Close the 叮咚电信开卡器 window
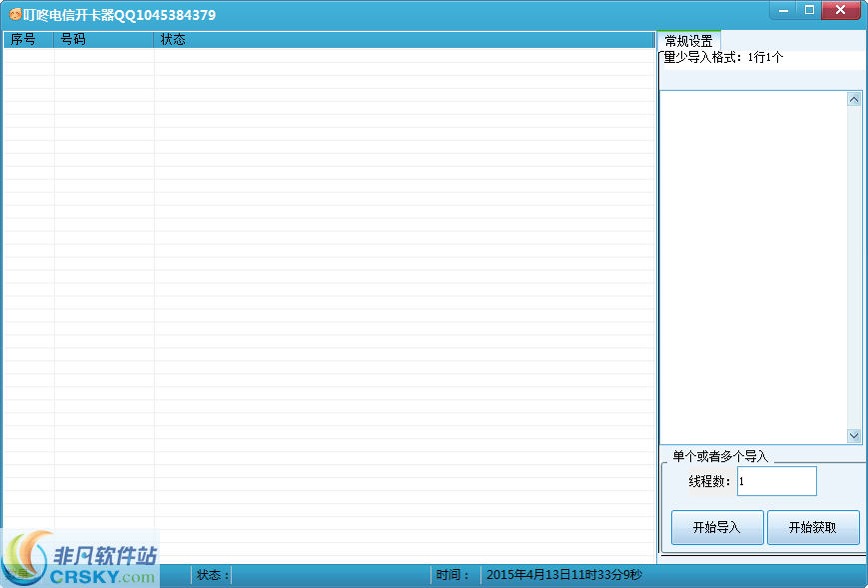868x588 pixels. pyautogui.click(x=841, y=10)
